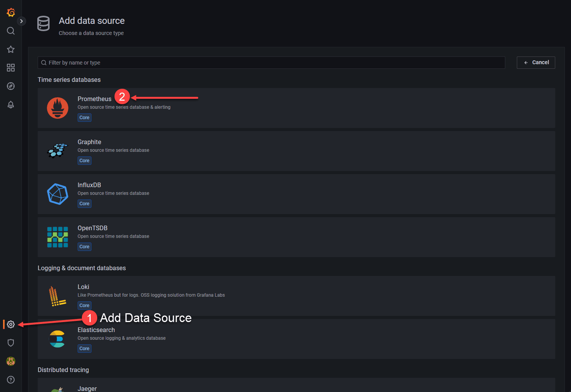
Task: Pick the OpenTSDB data source
Action: pyautogui.click(x=92, y=228)
